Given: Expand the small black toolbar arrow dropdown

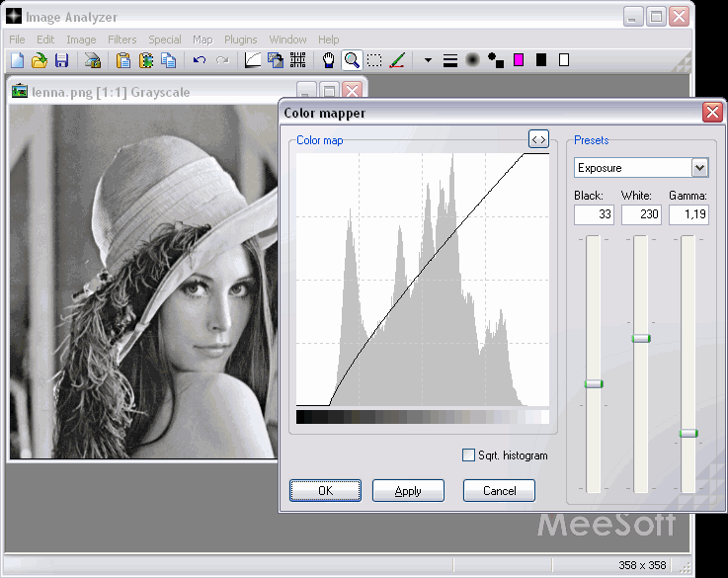Looking at the screenshot, I should point(428,60).
